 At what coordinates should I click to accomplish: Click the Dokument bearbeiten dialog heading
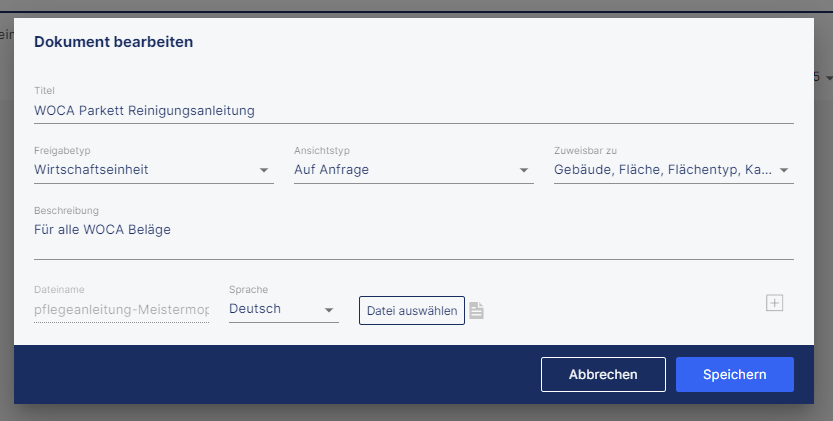[x=114, y=42]
